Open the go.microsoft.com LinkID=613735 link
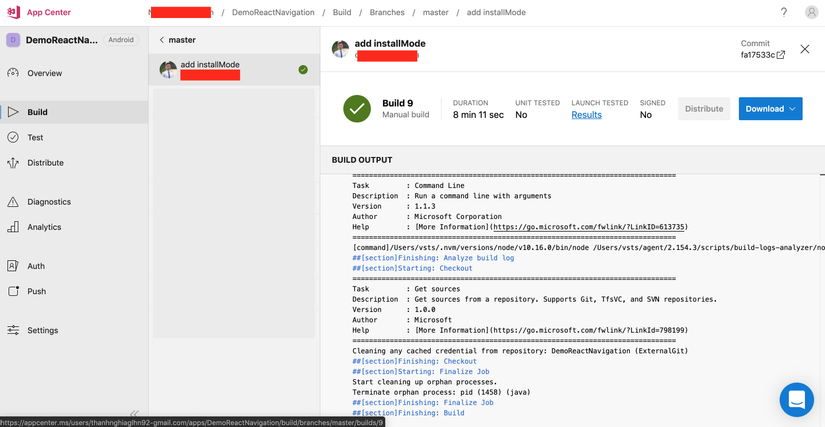 (x=590, y=227)
